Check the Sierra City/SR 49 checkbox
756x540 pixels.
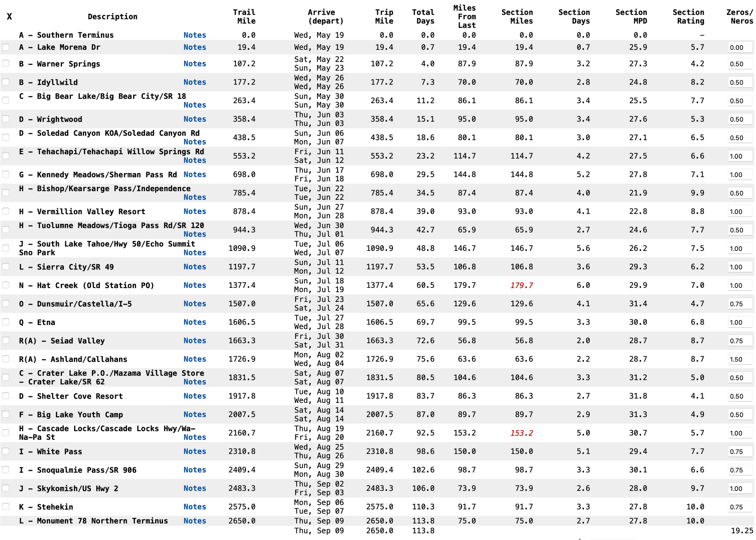(x=6, y=267)
